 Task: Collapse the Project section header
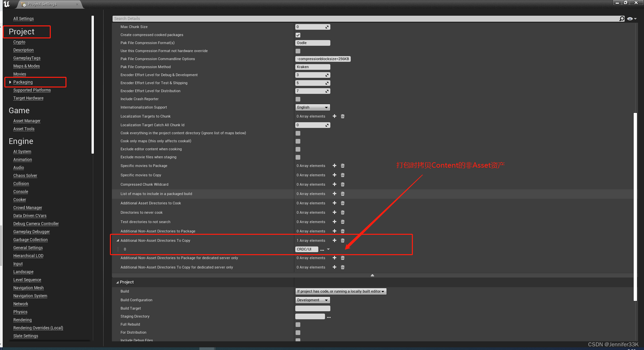coord(117,282)
